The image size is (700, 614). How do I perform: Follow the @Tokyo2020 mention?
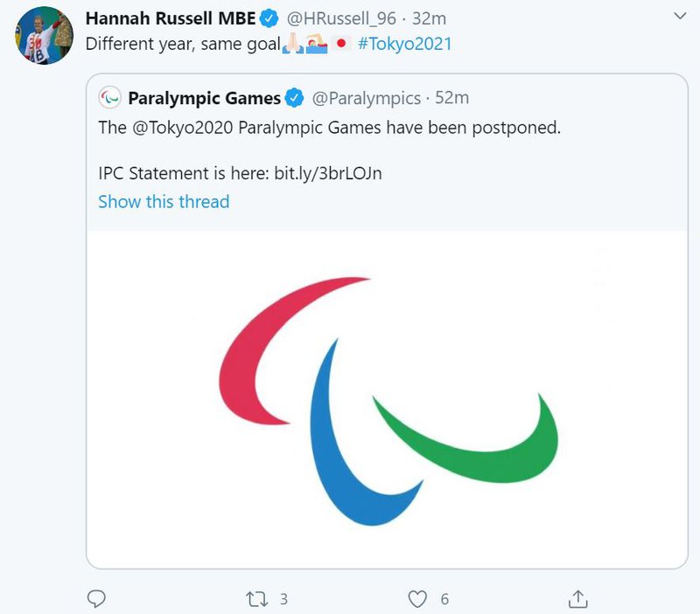point(179,127)
